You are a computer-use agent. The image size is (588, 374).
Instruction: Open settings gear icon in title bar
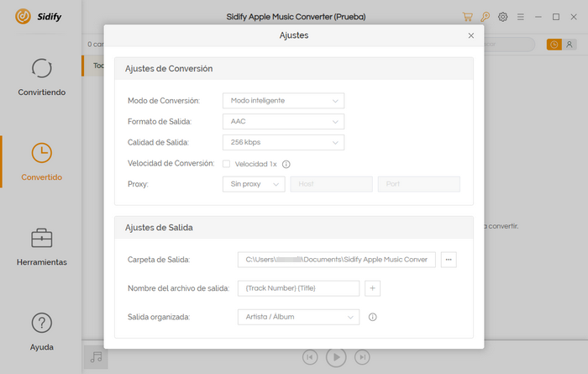(x=503, y=17)
